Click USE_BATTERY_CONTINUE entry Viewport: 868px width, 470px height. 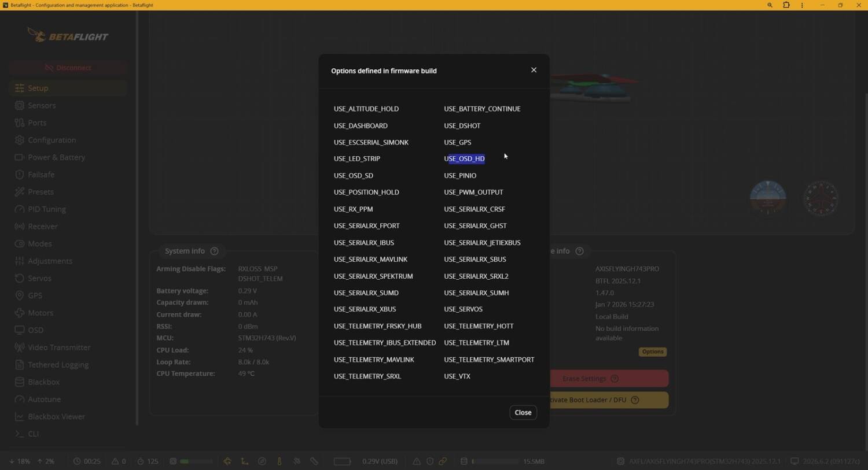point(482,109)
